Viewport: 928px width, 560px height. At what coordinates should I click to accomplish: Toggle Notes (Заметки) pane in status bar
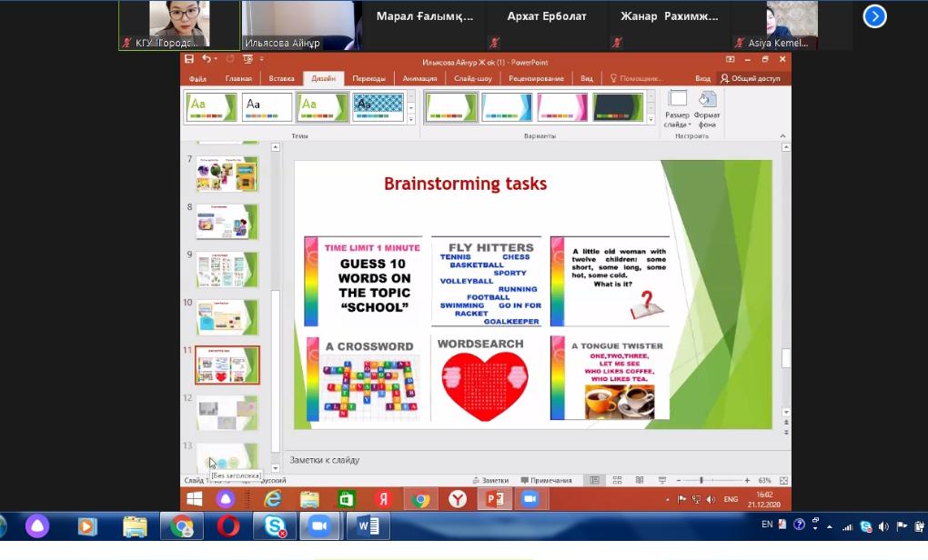(490, 480)
